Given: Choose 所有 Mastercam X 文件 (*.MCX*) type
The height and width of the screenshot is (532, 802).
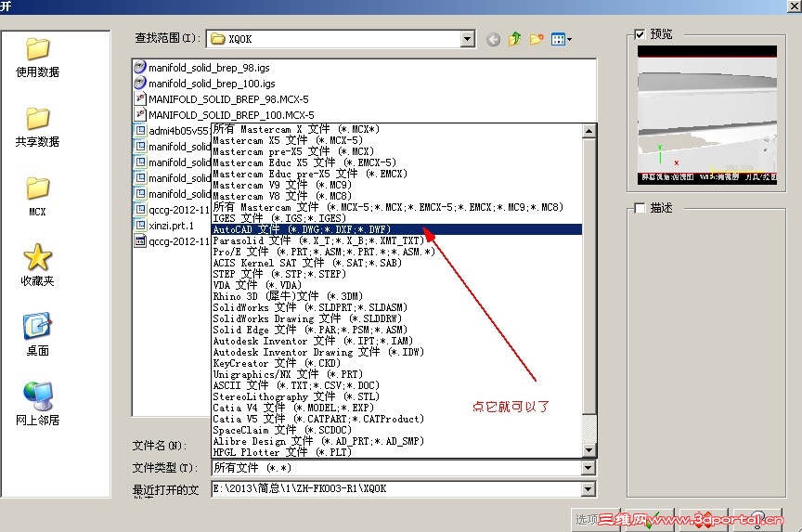Looking at the screenshot, I should [x=397, y=129].
